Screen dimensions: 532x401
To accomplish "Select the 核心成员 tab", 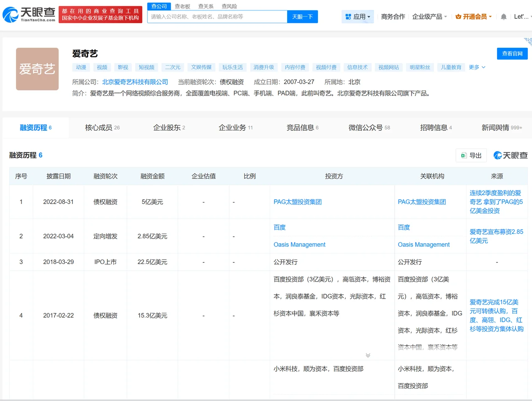I will coord(102,128).
